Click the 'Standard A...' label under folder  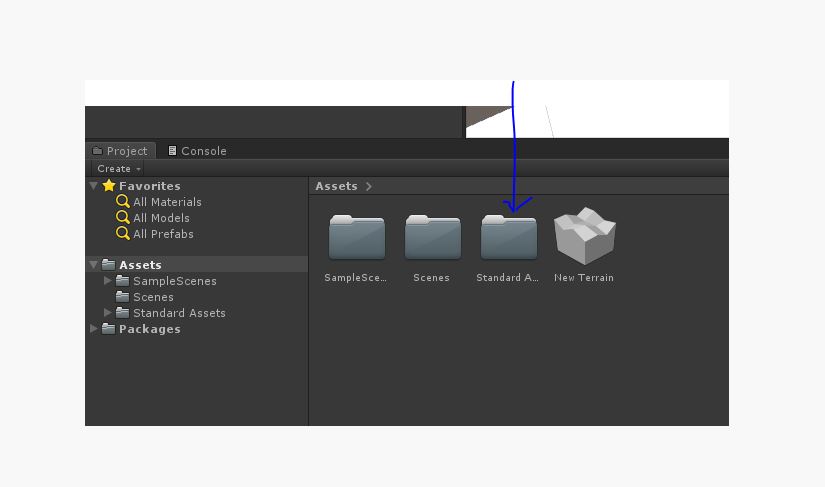click(507, 278)
